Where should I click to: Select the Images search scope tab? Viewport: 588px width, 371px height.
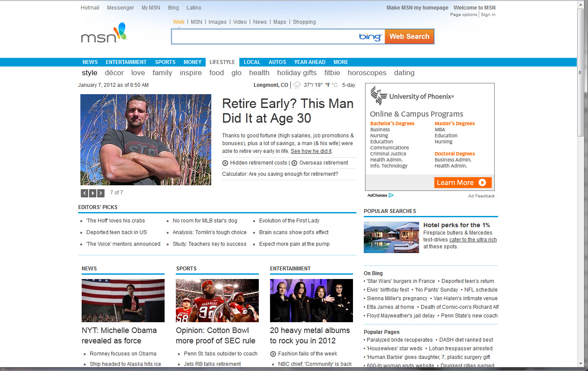[217, 22]
